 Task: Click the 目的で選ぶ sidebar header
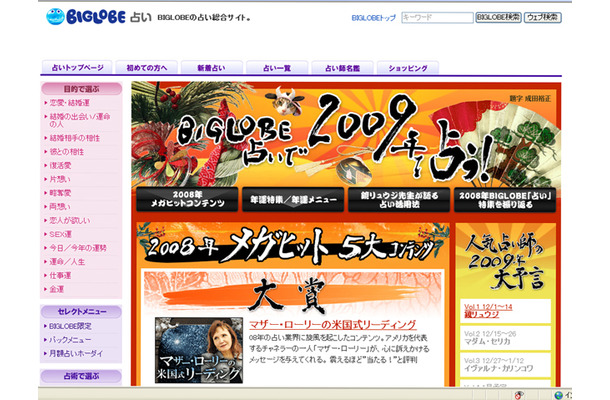coord(81,89)
